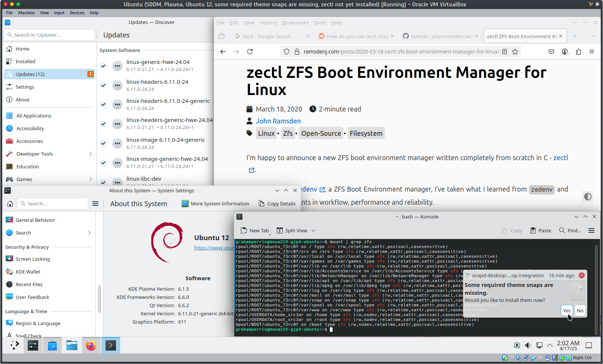The width and height of the screenshot is (603, 364).
Task: Open Konsole hamburger menu
Action: coord(591,230)
